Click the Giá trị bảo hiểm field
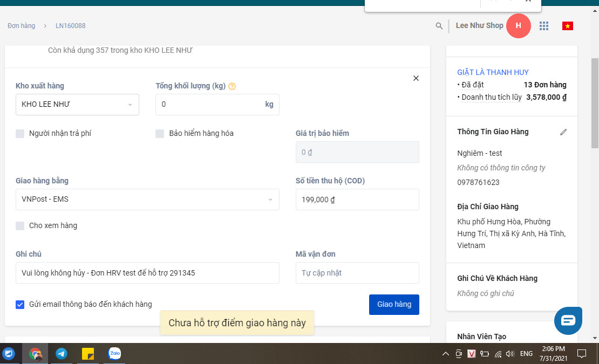 pos(357,152)
